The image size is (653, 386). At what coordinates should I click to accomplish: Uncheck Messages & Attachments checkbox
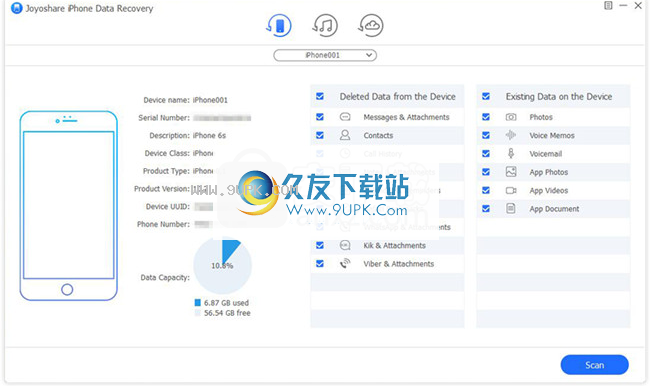pos(320,117)
